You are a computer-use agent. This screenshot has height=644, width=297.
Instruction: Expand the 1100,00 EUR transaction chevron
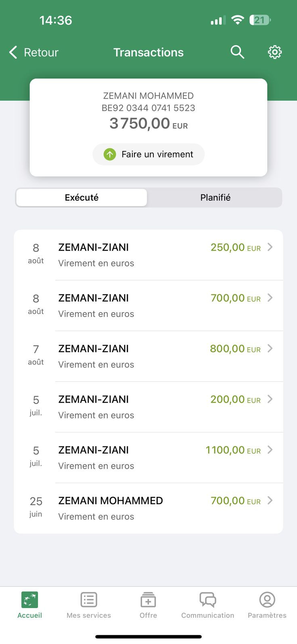[x=270, y=450]
